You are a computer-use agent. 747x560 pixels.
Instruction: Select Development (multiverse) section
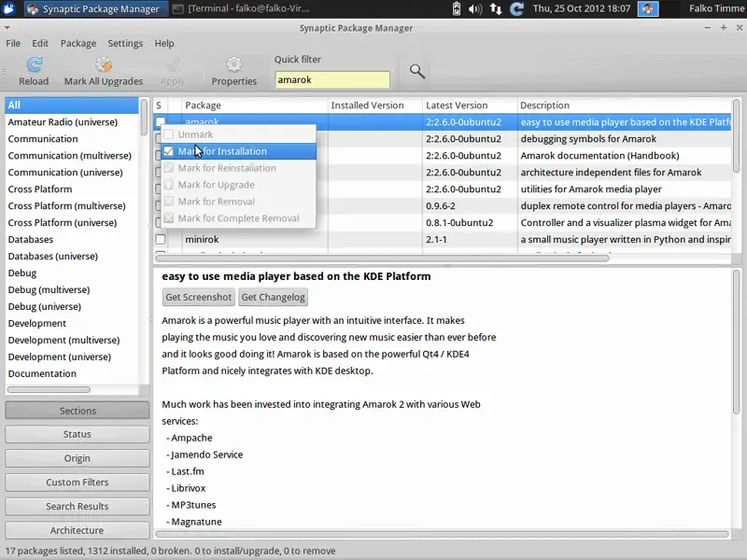[x=72, y=340]
